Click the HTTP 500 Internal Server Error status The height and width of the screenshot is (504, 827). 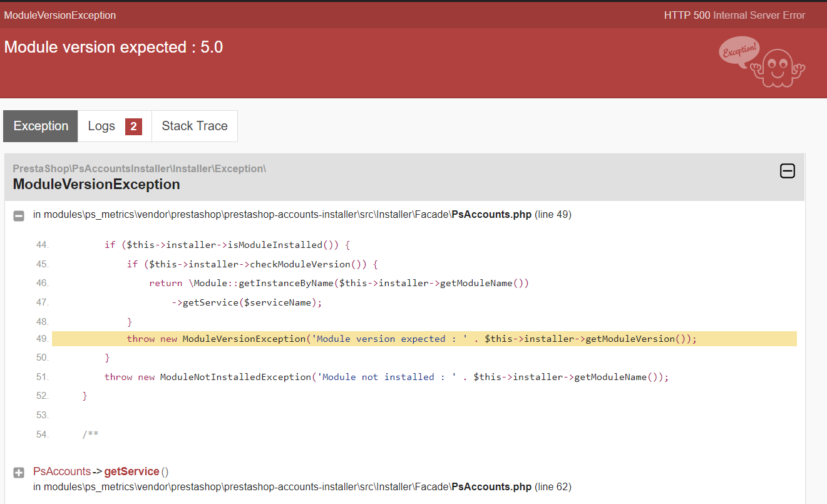click(734, 15)
